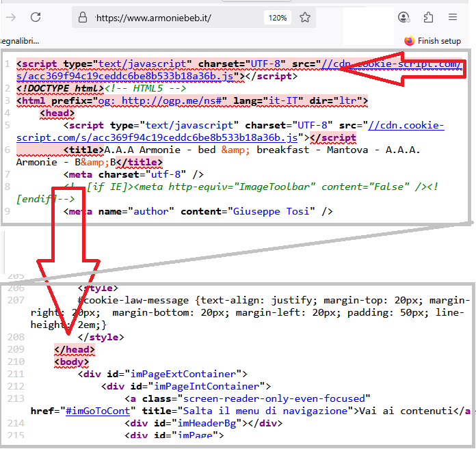Click the 'screen-reader-only-even-focused' class value
Image resolution: width=476 pixels, height=449 pixels.
274,398
